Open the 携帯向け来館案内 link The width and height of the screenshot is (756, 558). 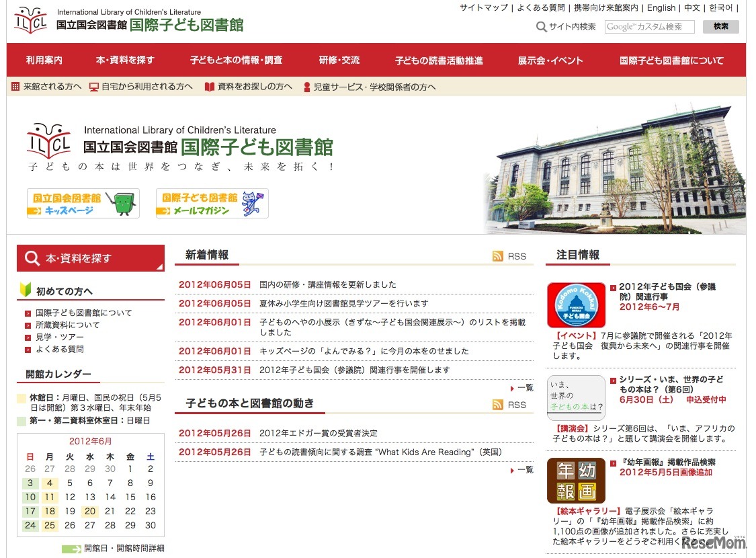[x=606, y=7]
